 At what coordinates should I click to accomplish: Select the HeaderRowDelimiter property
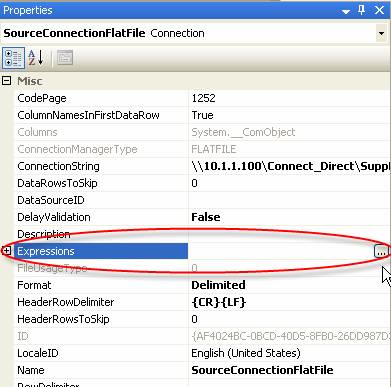[x=66, y=302]
